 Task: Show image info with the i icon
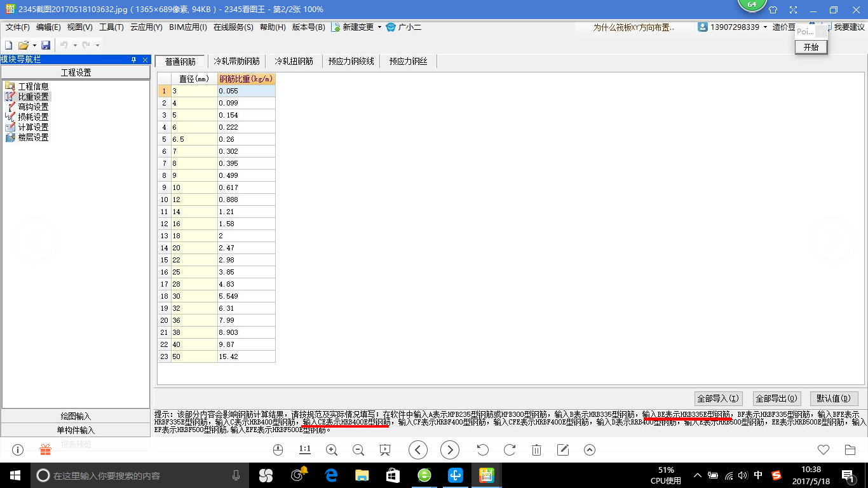pyautogui.click(x=18, y=450)
